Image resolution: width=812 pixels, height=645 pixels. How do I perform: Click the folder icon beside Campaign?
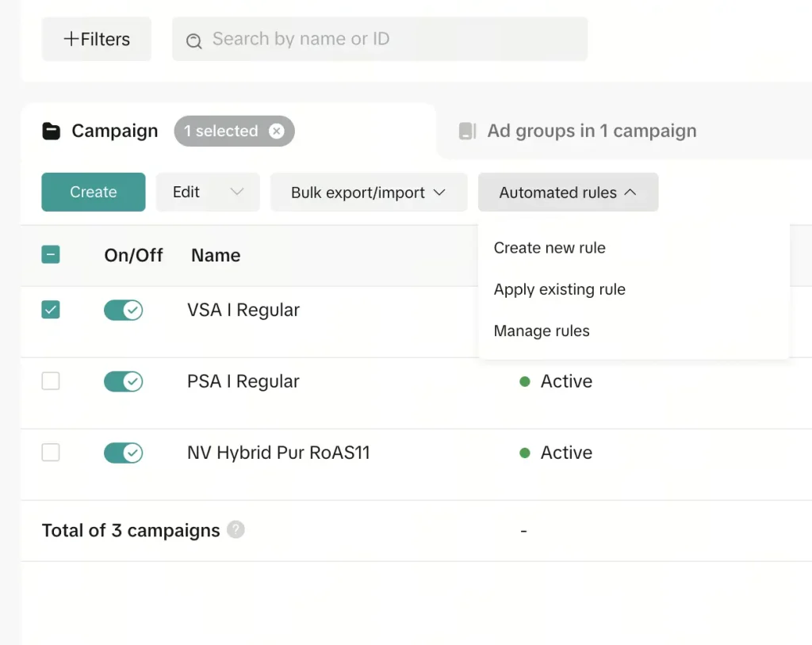pos(49,131)
